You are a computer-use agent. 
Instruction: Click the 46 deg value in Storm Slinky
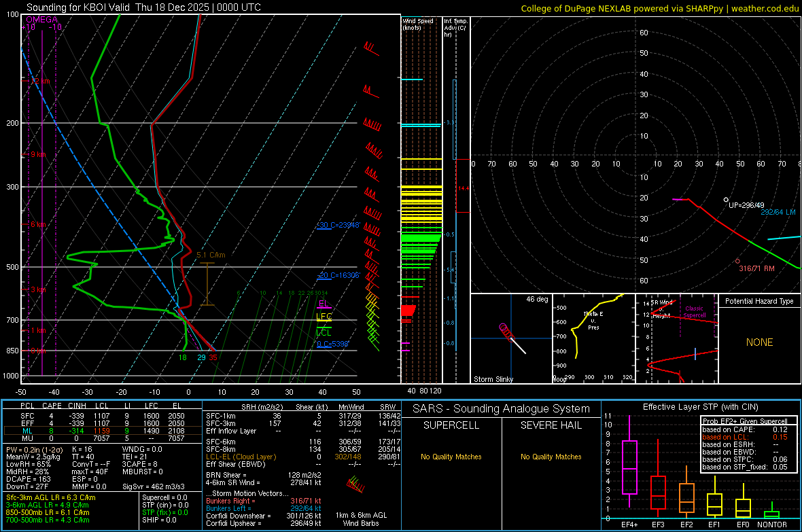coord(537,299)
